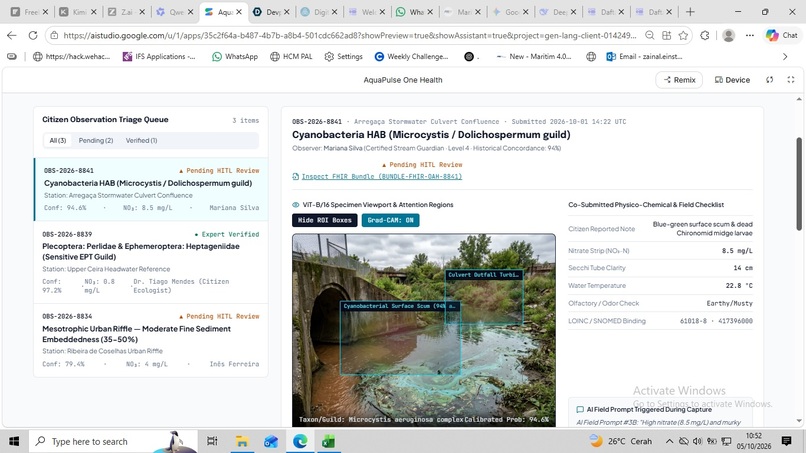
Task: Click the Edge icon in taskbar
Action: (x=300, y=441)
